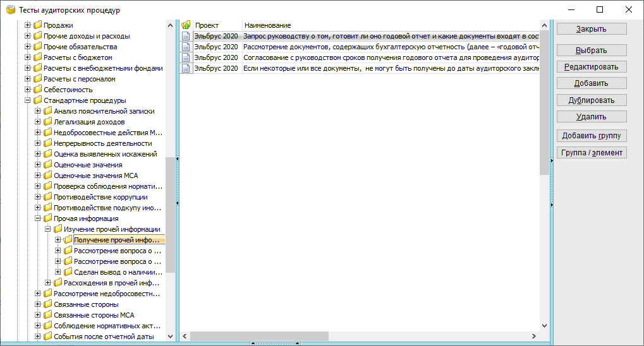Screen dimensions: 644x346
Task: Expand the Оценочные значения node
Action: pos(38,165)
